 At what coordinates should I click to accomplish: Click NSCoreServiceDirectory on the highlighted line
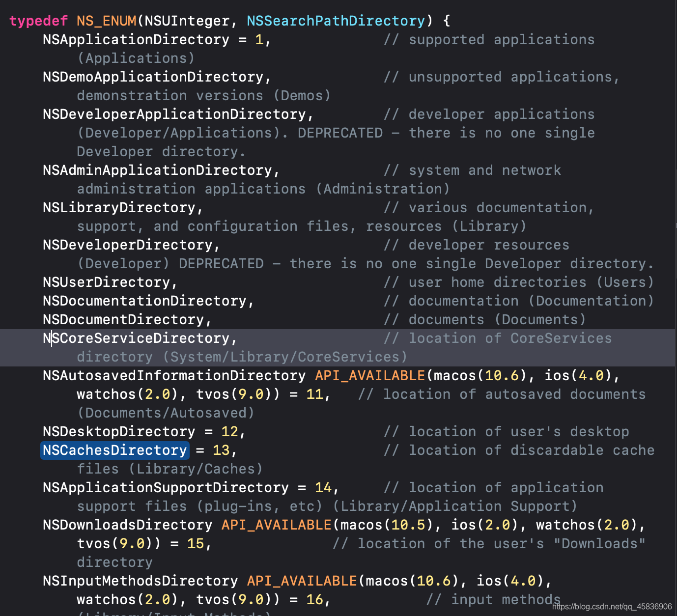point(136,338)
